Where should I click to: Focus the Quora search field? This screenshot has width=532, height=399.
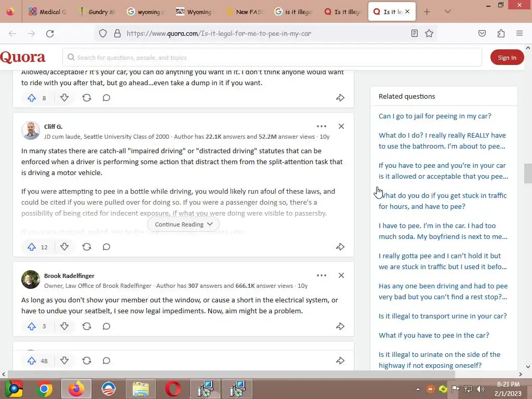[272, 58]
